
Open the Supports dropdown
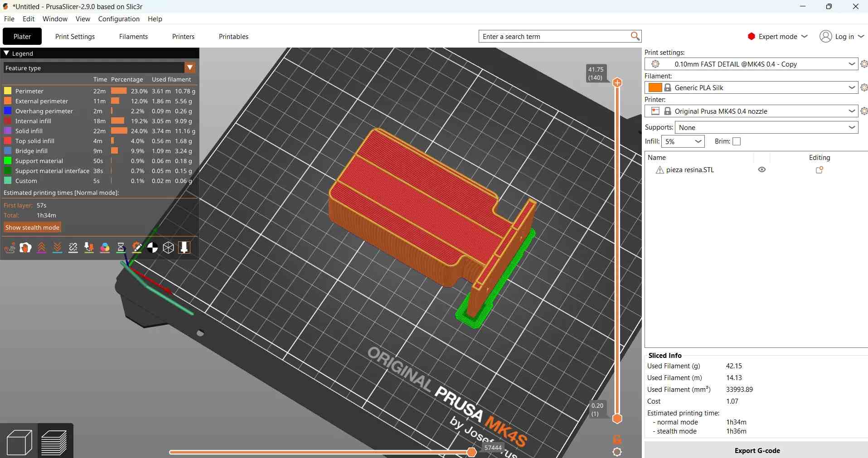(x=766, y=127)
